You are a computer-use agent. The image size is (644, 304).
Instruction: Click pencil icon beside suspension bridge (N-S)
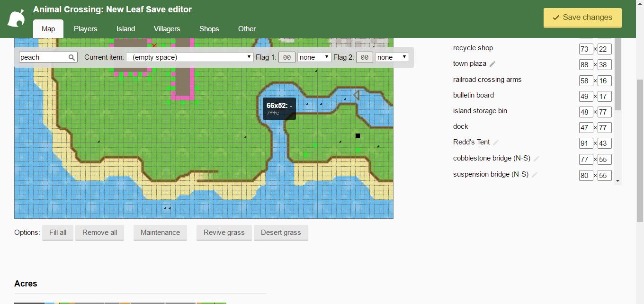click(535, 175)
